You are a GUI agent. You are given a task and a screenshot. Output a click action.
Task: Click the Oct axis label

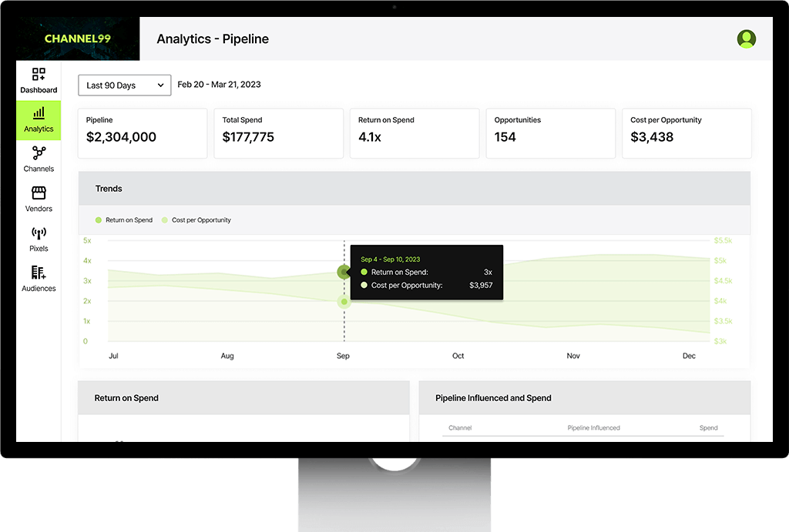[x=458, y=356]
